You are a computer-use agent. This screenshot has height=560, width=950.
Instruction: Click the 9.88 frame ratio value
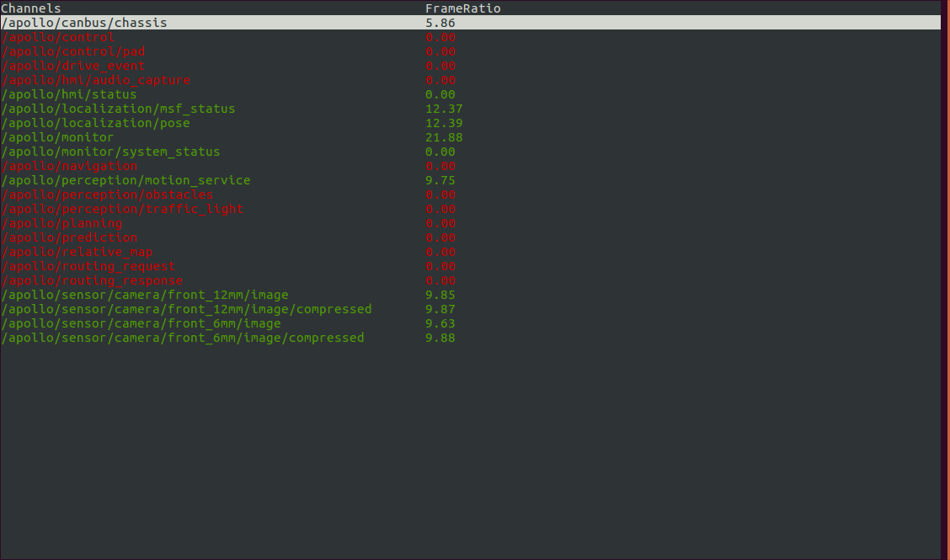[440, 339]
